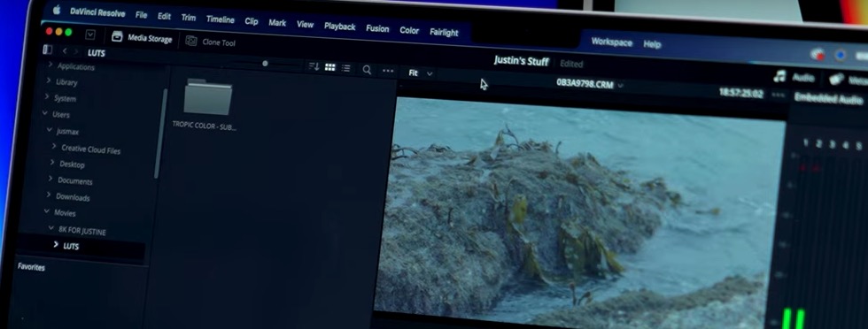Screen dimensions: 868x329
Task: Open the Playback menu
Action: coord(340,27)
